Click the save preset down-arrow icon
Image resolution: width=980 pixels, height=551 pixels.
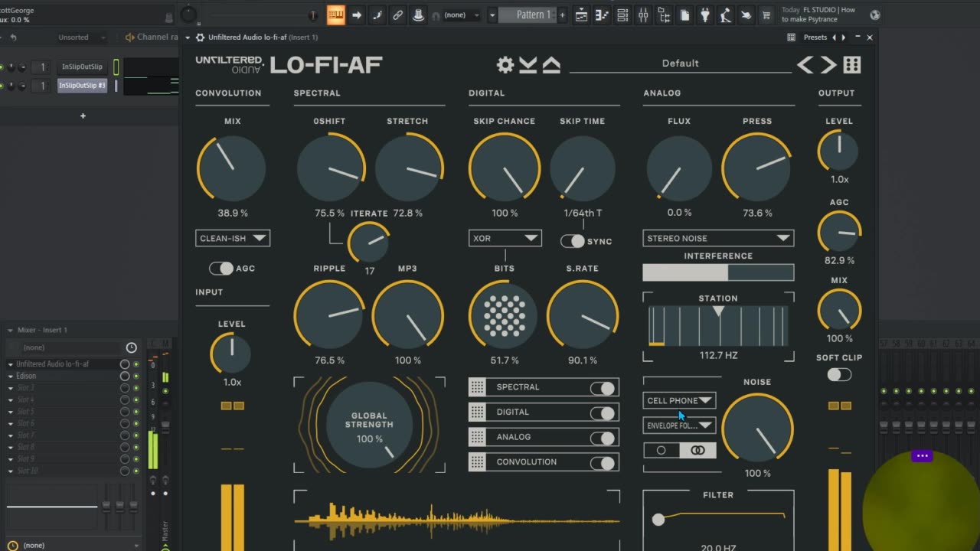tap(528, 65)
